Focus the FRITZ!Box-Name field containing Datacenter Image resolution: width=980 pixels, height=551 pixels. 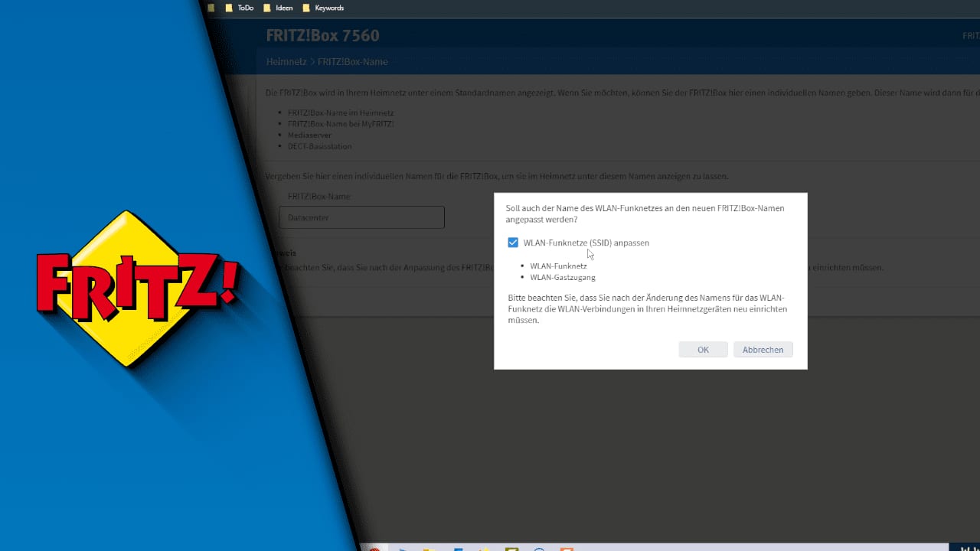click(x=361, y=217)
